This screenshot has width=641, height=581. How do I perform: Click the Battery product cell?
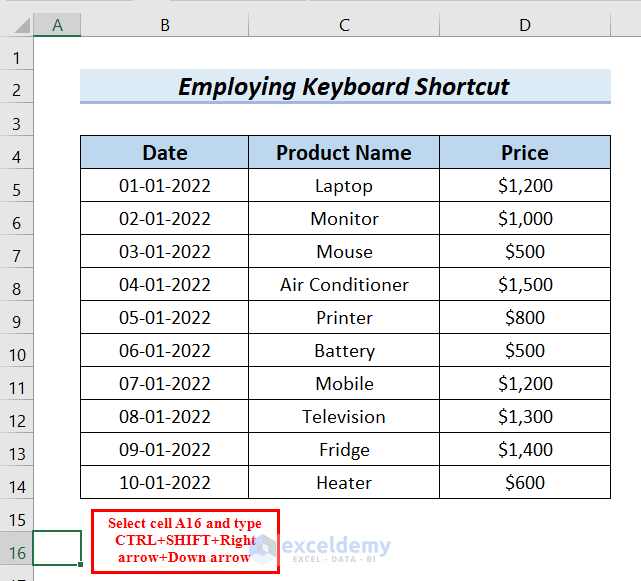point(344,350)
